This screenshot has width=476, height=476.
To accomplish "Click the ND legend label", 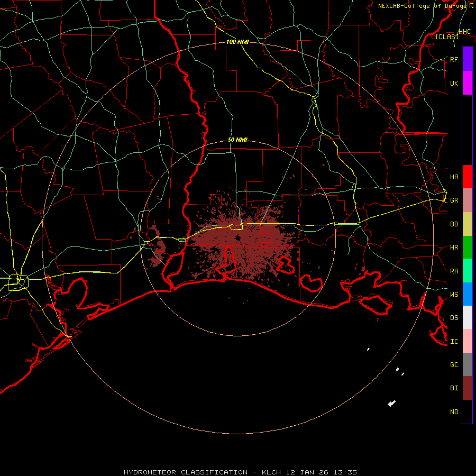I will (x=454, y=412).
